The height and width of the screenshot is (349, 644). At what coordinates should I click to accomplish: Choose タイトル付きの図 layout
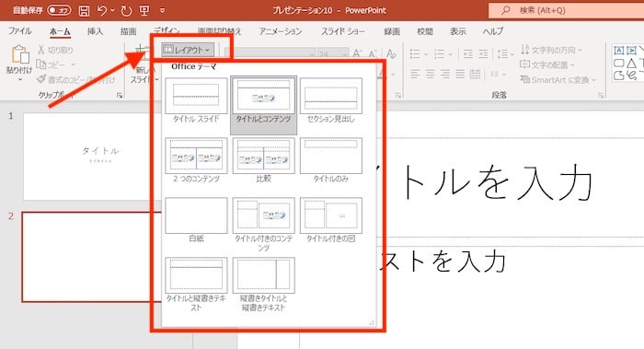point(330,220)
